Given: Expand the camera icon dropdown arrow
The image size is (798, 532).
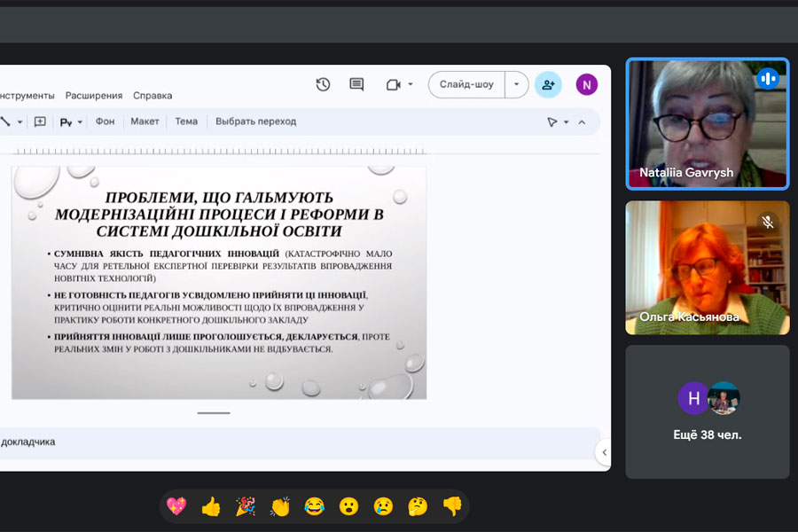Looking at the screenshot, I should tap(411, 84).
